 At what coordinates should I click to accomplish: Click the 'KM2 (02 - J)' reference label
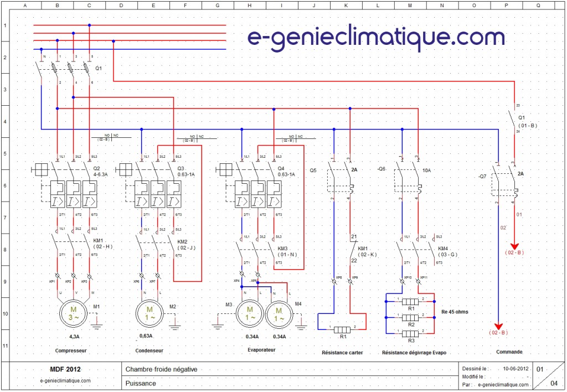click(x=186, y=245)
